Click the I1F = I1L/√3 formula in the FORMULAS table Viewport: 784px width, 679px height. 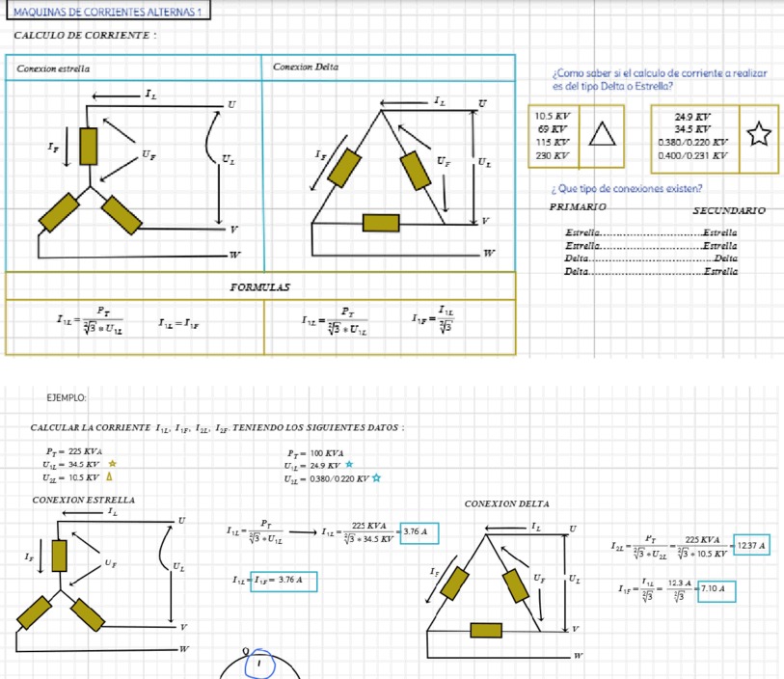(433, 318)
